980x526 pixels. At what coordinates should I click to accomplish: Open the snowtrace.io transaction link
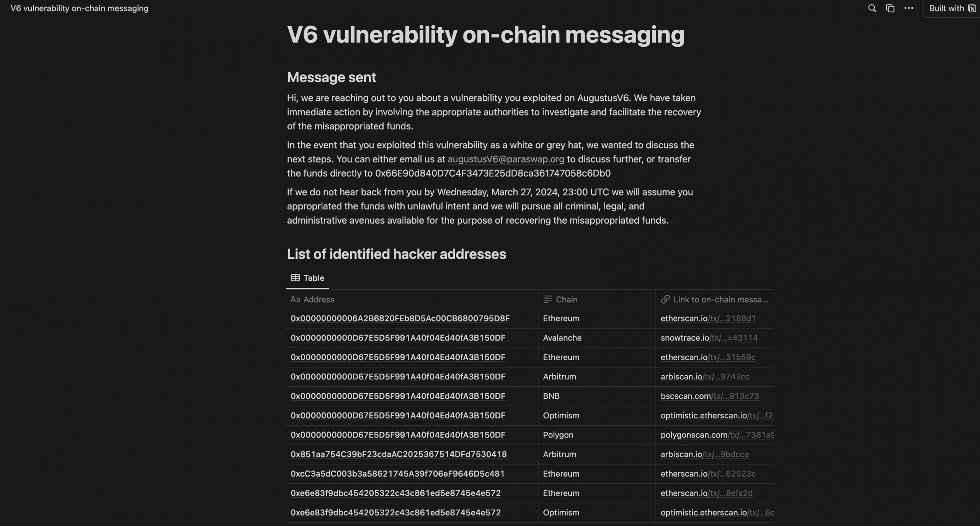point(709,338)
